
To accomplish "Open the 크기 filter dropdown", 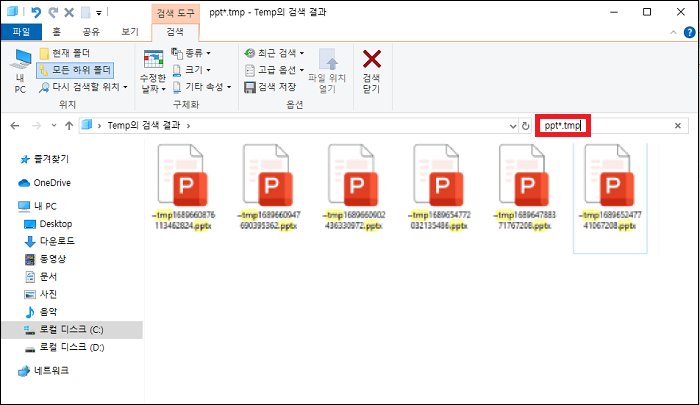I will click(x=191, y=70).
